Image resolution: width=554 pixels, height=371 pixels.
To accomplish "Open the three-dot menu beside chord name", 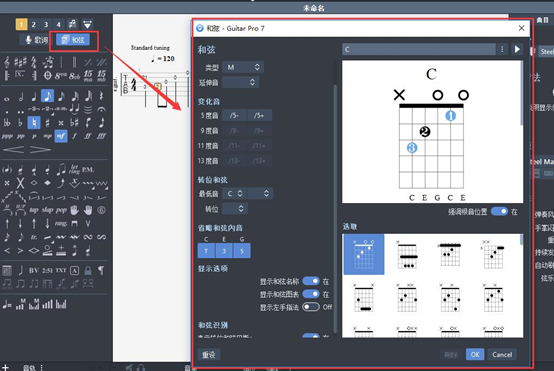I will 502,49.
